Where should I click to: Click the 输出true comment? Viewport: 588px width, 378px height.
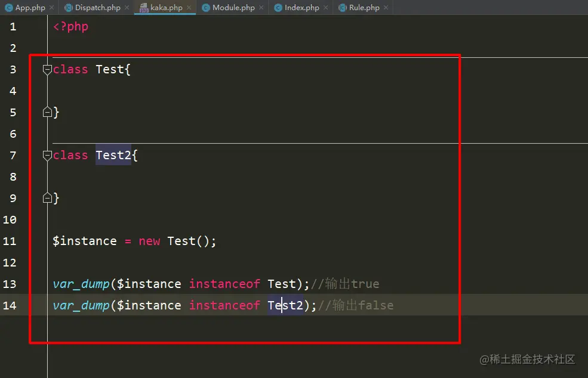click(x=345, y=284)
